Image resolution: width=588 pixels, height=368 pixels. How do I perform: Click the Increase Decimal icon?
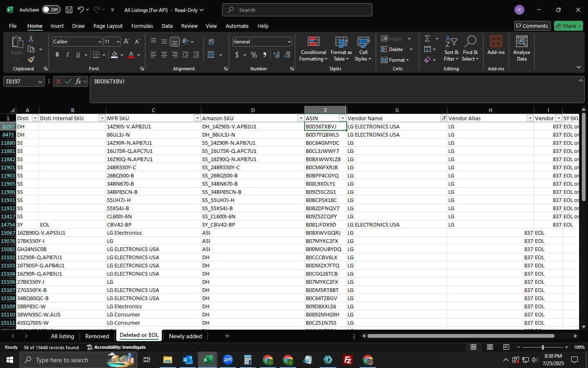(276, 55)
